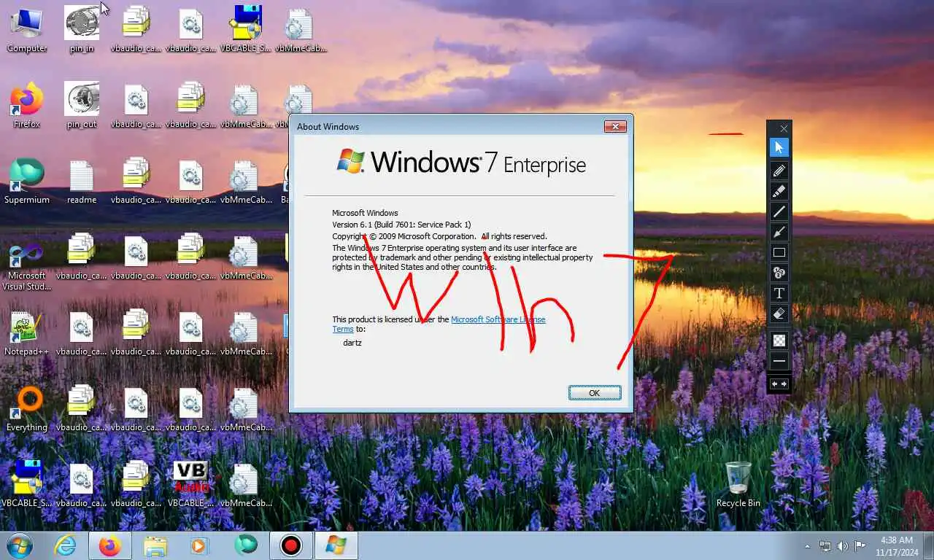Click the red record button taskbar app

(291, 545)
